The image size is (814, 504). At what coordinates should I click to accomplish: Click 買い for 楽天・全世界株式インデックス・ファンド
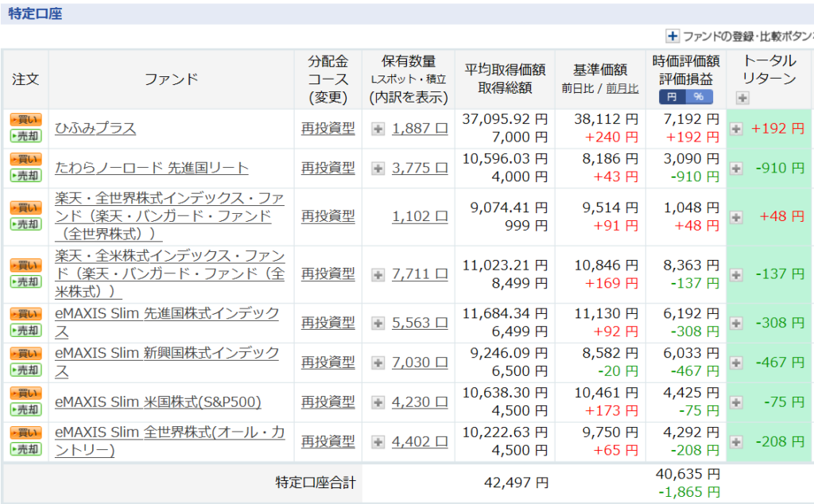click(x=25, y=207)
